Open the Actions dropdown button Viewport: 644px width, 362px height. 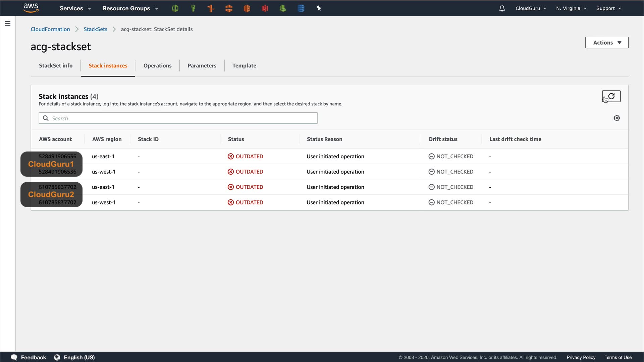(606, 43)
